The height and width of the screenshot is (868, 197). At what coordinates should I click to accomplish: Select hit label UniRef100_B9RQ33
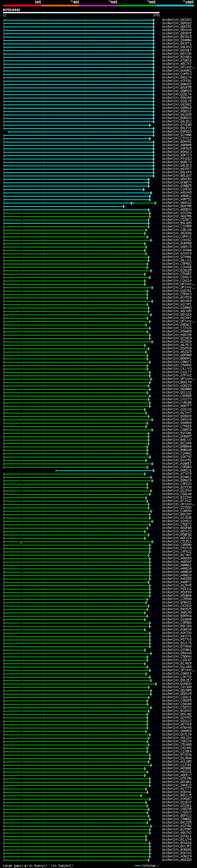(177, 118)
